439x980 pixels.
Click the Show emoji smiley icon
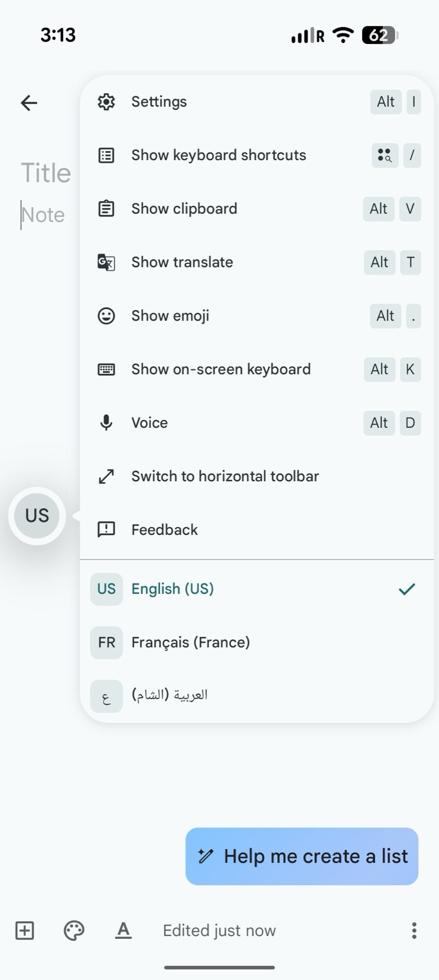[106, 316]
